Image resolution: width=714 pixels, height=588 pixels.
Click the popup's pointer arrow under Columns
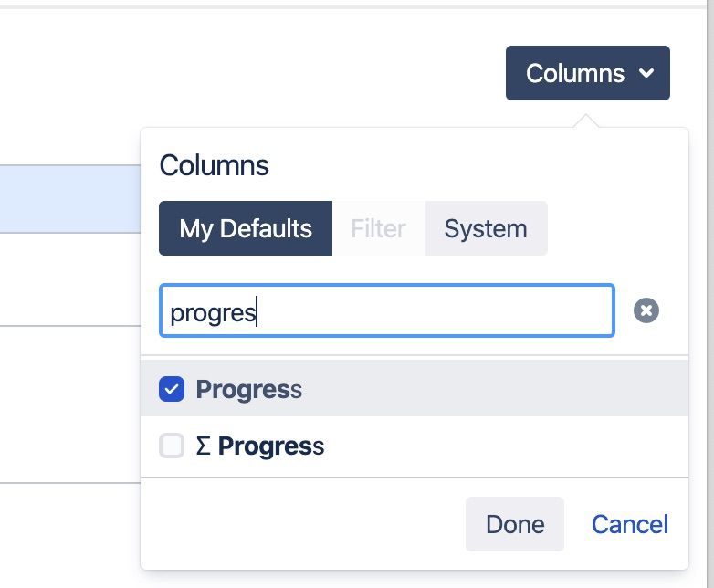pos(588,121)
